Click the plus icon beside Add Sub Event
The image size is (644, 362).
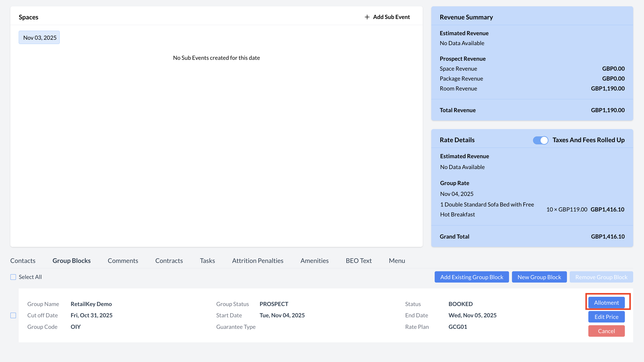pyautogui.click(x=367, y=17)
